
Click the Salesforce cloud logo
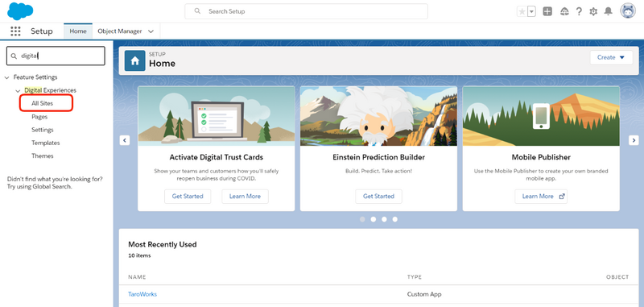click(20, 11)
